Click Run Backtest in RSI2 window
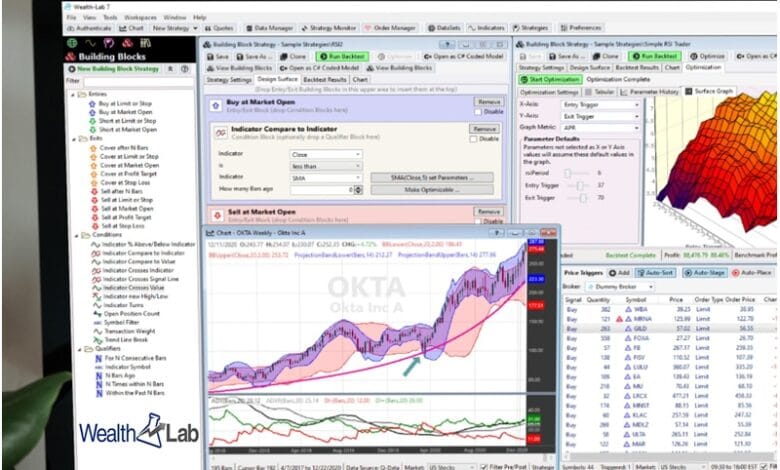 (x=349, y=56)
